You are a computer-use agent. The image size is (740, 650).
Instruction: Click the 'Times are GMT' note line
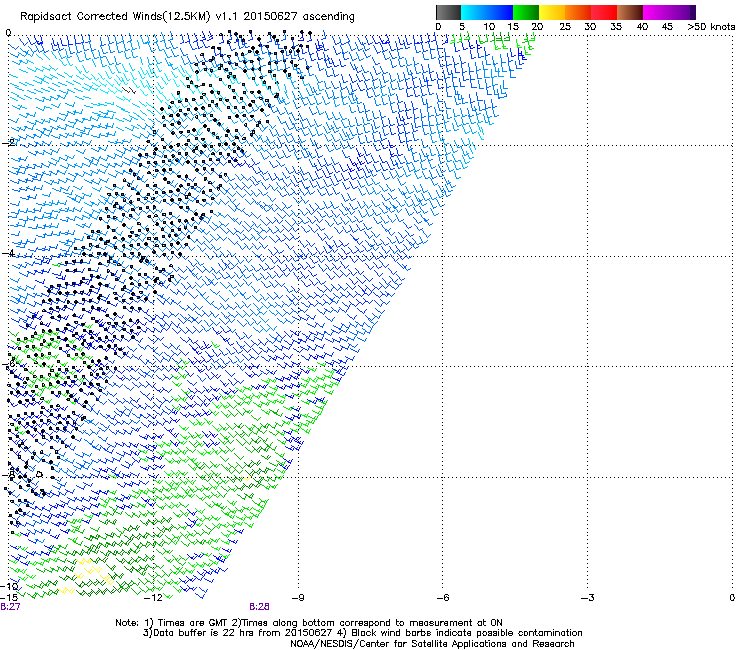click(309, 623)
